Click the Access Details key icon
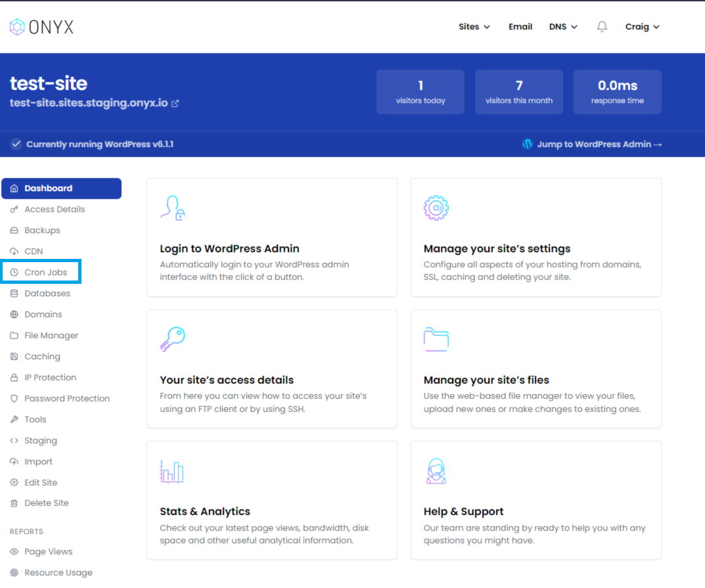The height and width of the screenshot is (588, 705). tap(14, 210)
